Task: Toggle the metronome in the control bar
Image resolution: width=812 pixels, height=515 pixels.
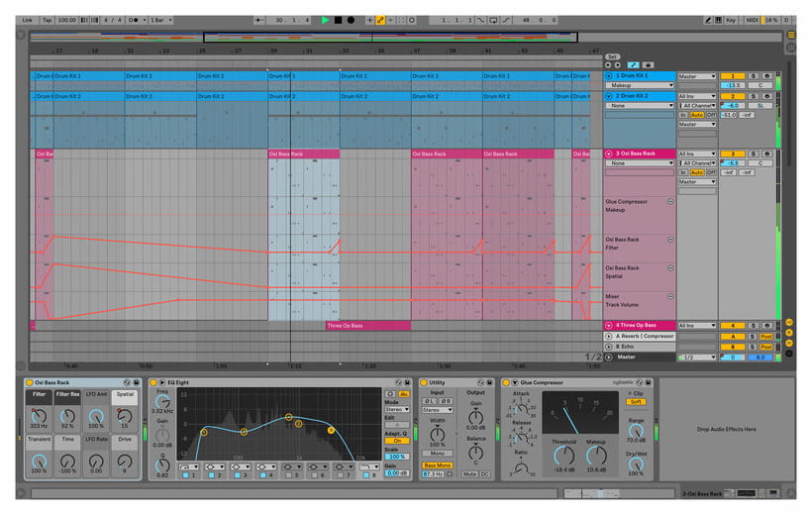Action: 134,20
